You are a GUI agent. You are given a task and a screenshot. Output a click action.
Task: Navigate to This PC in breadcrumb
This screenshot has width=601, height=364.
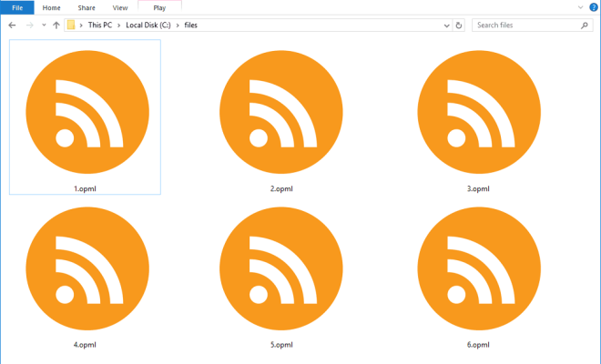tap(100, 25)
